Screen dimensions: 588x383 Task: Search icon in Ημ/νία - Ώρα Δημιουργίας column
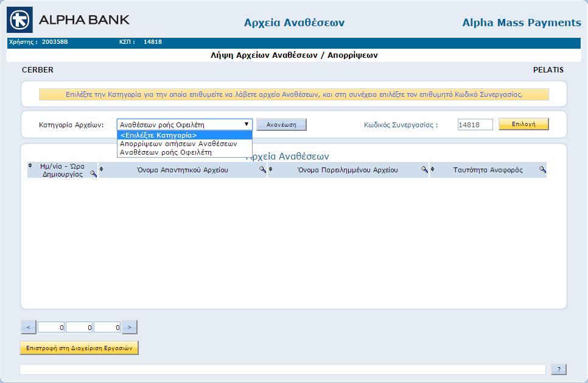coord(93,174)
